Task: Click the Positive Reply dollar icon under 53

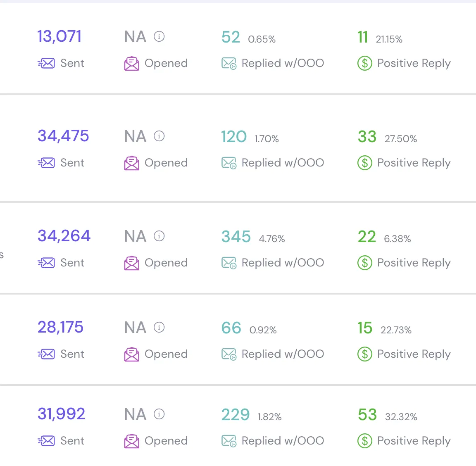Action: coord(365,441)
